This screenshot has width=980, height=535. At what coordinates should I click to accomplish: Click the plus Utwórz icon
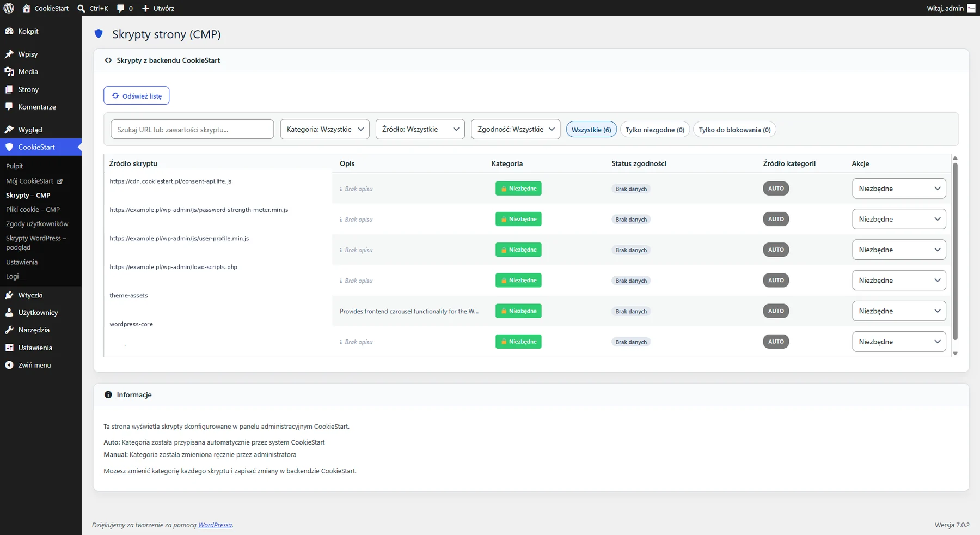tap(145, 8)
